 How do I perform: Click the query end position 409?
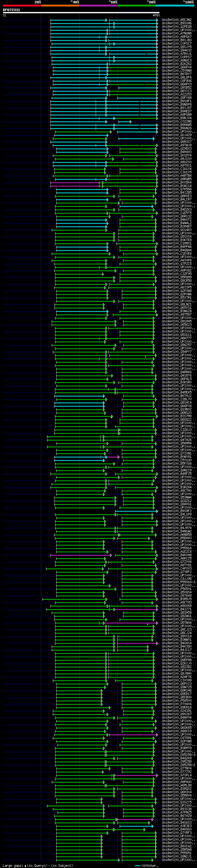pyautogui.click(x=155, y=15)
